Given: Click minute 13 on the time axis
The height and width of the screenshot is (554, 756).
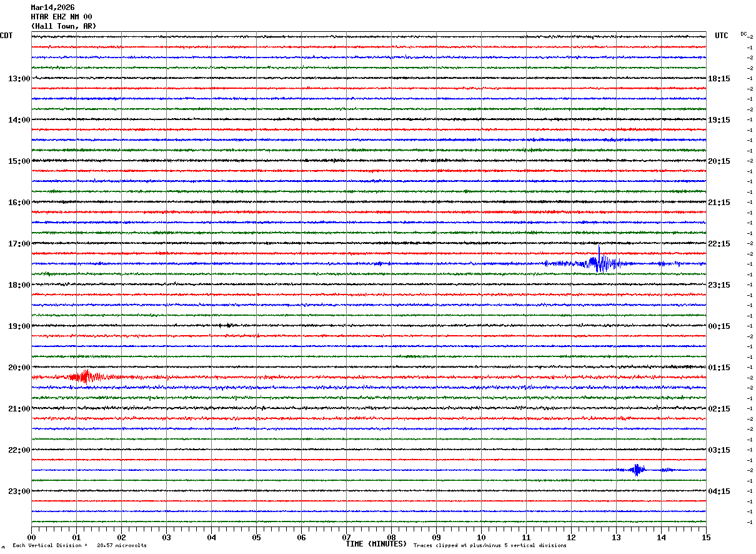Looking at the screenshot, I should [x=616, y=537].
